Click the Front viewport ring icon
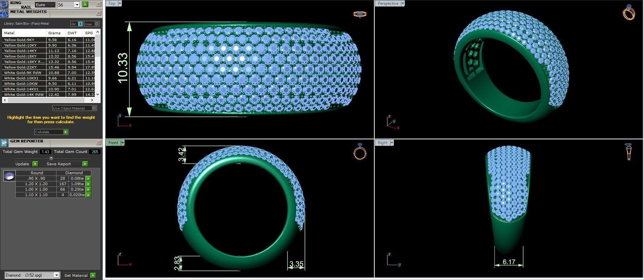This screenshot has height=280, width=644. (360, 152)
